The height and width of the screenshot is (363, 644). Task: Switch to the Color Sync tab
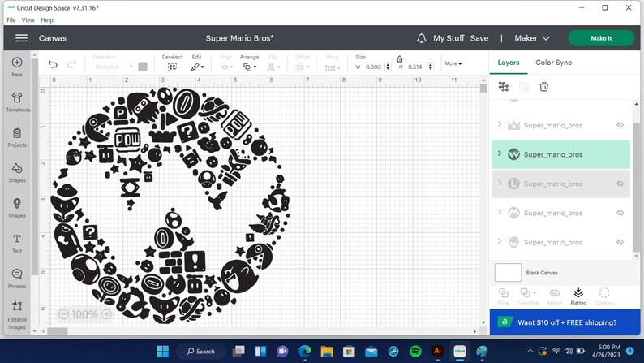tap(553, 63)
